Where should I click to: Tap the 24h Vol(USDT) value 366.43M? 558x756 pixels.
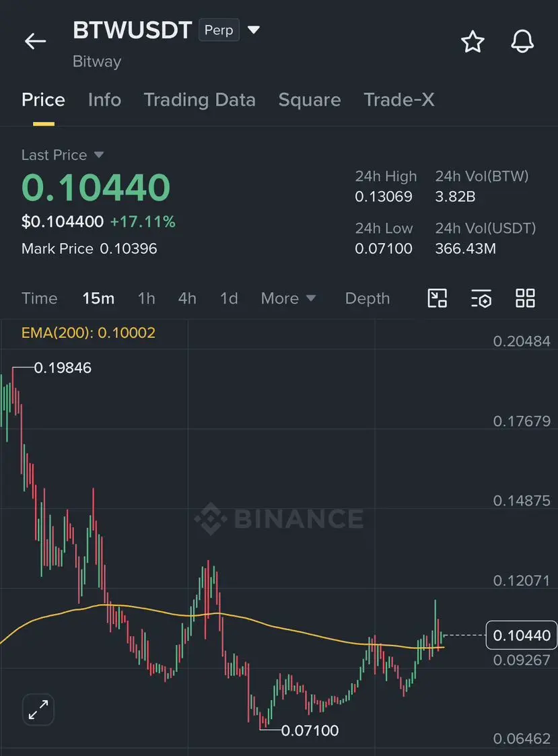click(465, 249)
